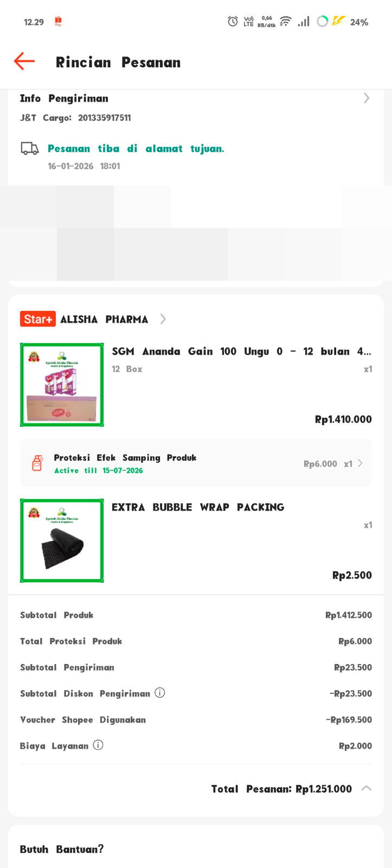This screenshot has height=868, width=392.
Task: Open the SGM Ananda Gain product thumbnail
Action: [x=62, y=385]
